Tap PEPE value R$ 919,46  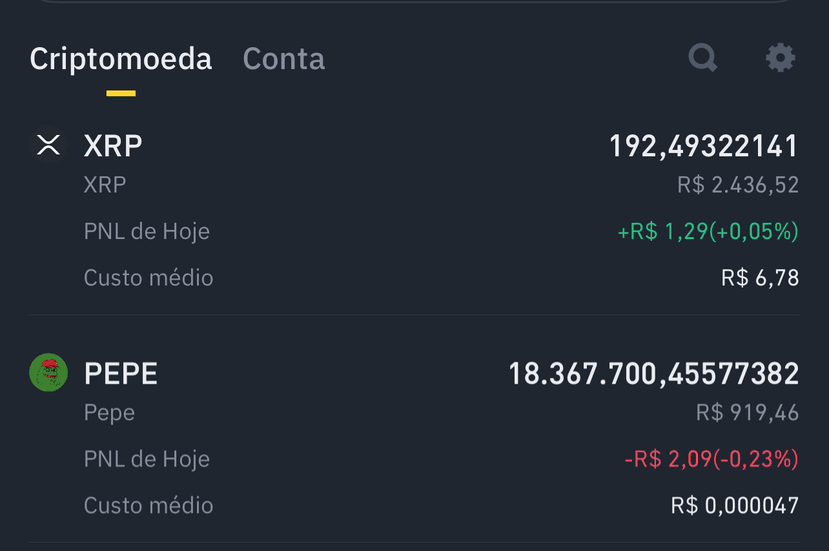(x=747, y=412)
